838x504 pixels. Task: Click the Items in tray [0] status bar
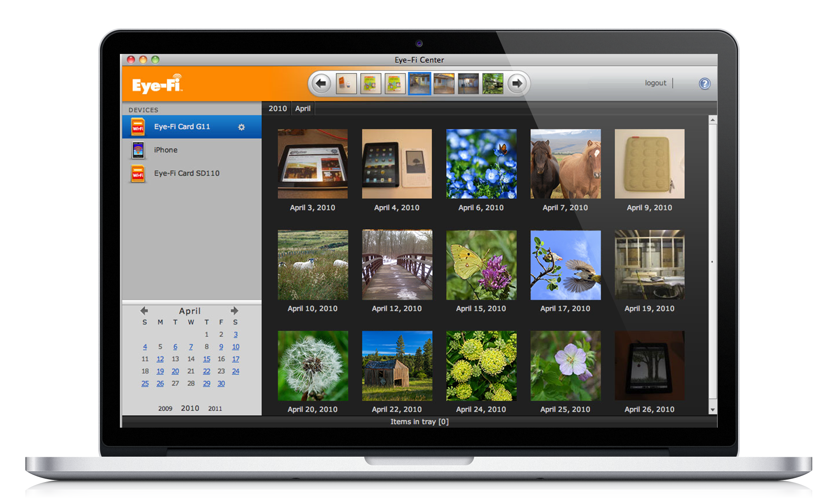click(419, 422)
